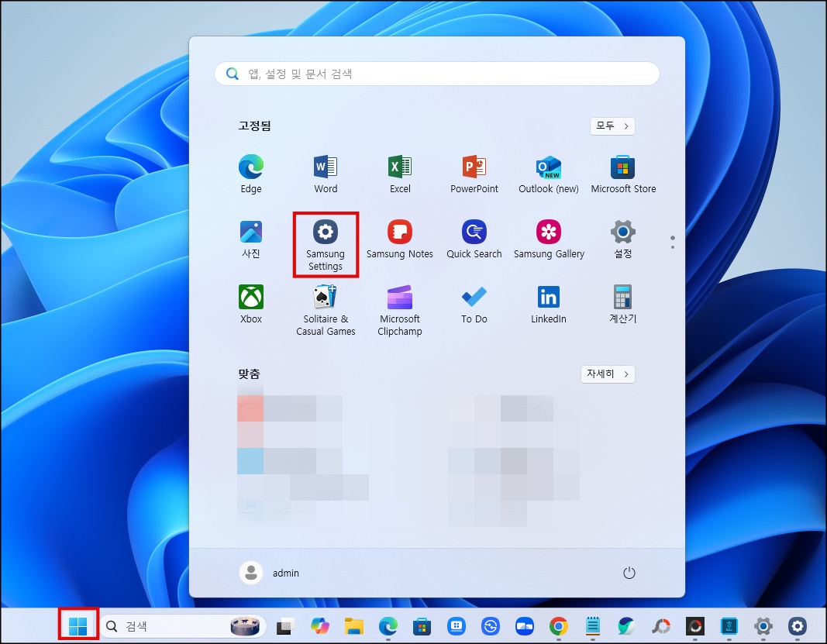Open Microsoft Store pinned app

(x=623, y=174)
